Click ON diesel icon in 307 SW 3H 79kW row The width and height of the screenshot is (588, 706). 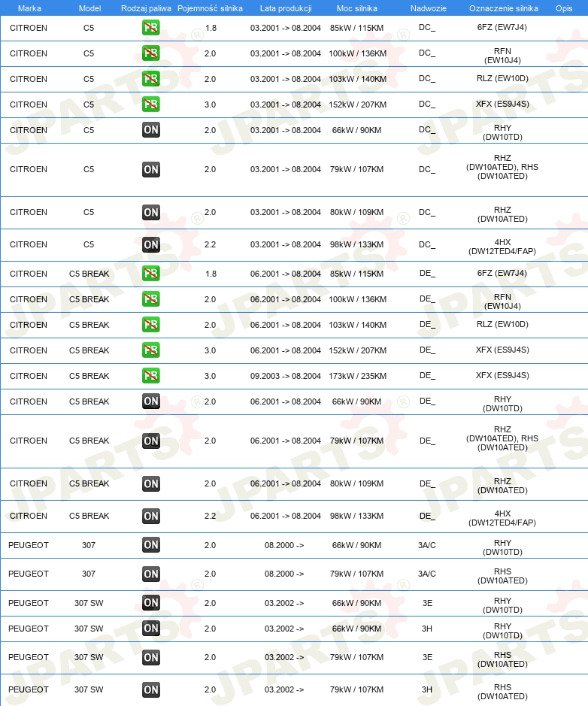coord(151,689)
